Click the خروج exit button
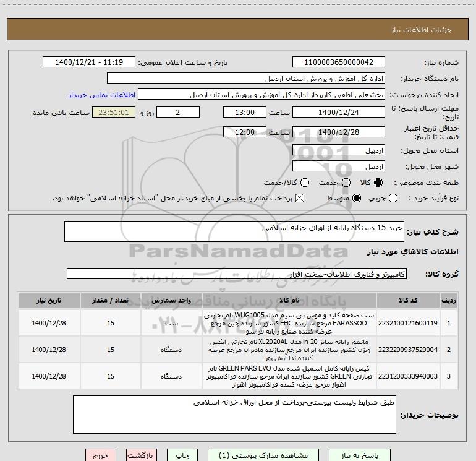Screen dimensions: 476x461 point(101,455)
